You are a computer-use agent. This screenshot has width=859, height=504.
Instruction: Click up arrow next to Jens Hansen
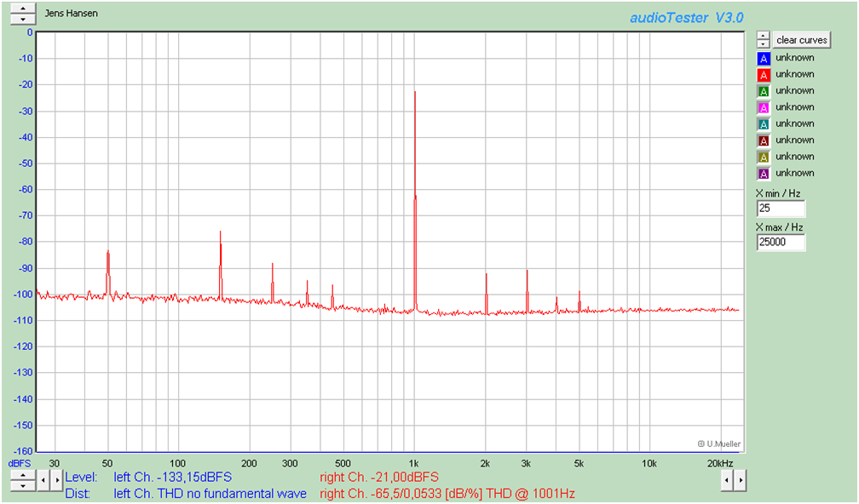[23, 9]
